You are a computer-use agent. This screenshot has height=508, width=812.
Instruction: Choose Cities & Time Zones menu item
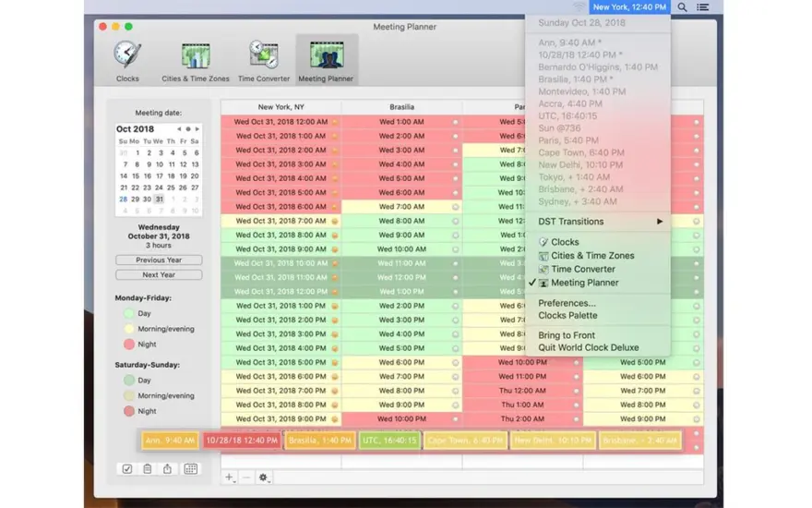click(x=598, y=256)
